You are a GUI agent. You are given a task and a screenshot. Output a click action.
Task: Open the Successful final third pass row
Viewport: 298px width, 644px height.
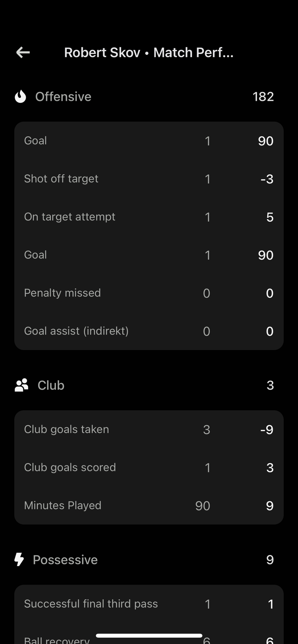[149, 604]
